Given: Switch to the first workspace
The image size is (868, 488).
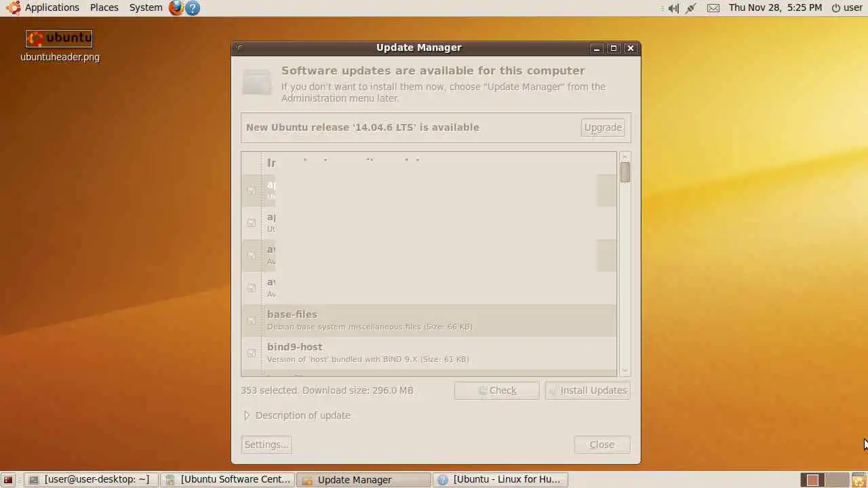Looking at the screenshot, I should click(x=812, y=480).
